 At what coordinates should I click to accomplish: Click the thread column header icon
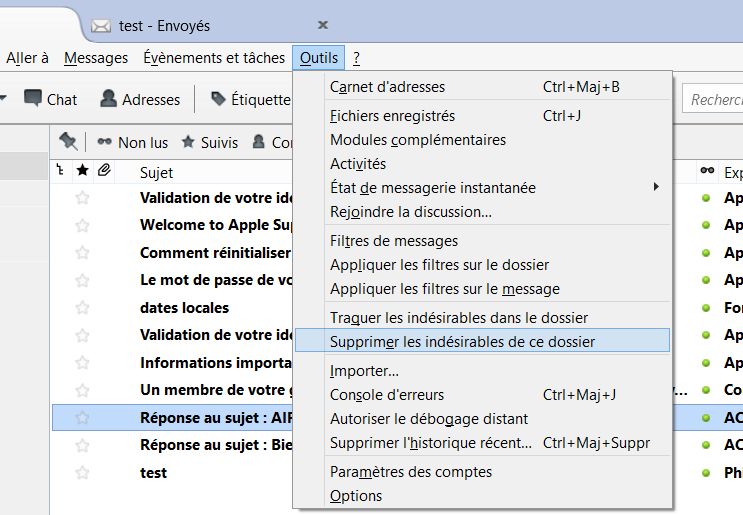[x=61, y=172]
